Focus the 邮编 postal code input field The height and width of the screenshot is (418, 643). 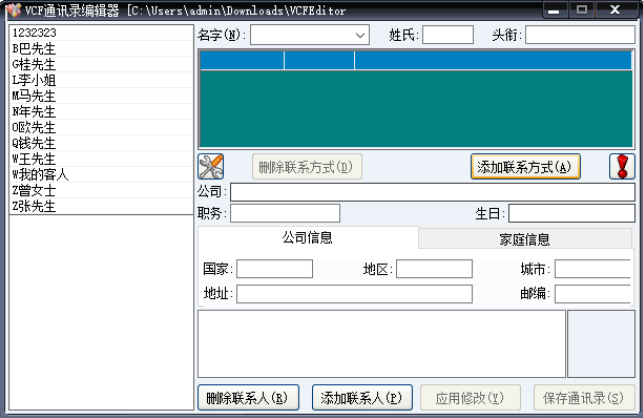pos(593,294)
